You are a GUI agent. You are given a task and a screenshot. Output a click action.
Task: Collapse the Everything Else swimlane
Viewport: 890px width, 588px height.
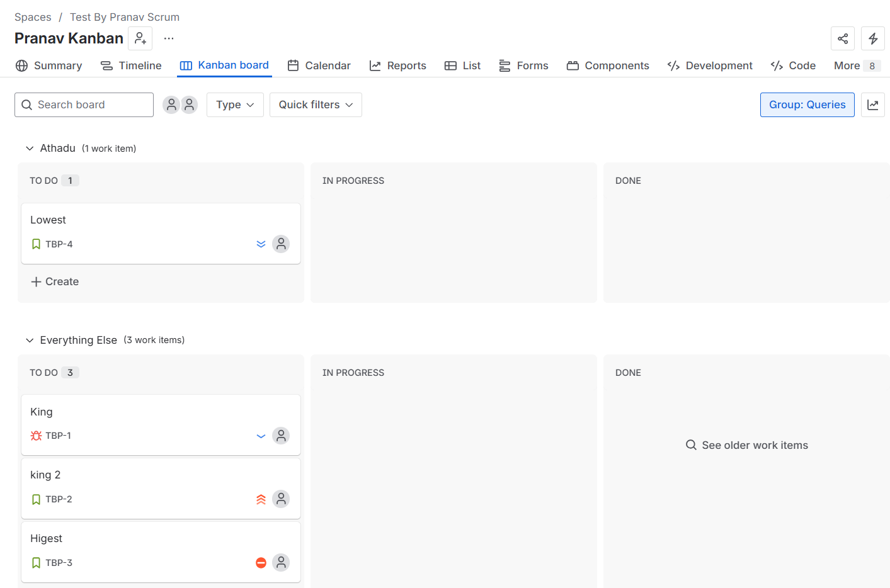30,341
